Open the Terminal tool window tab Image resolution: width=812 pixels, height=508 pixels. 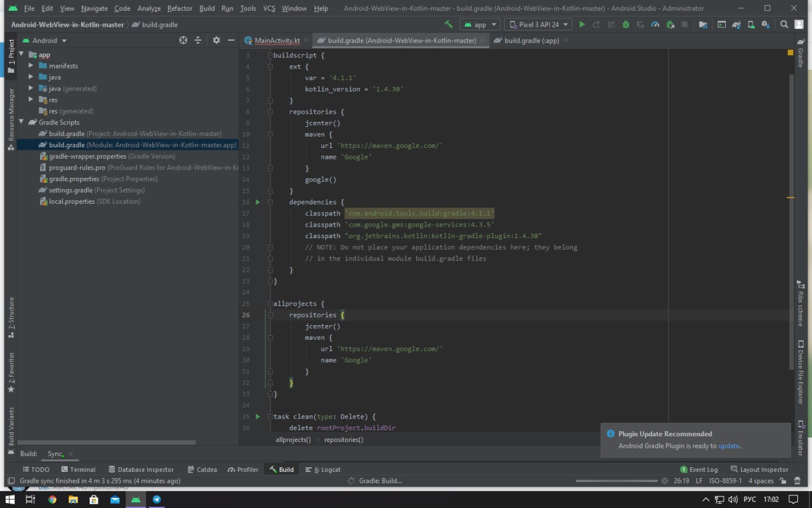click(77, 469)
